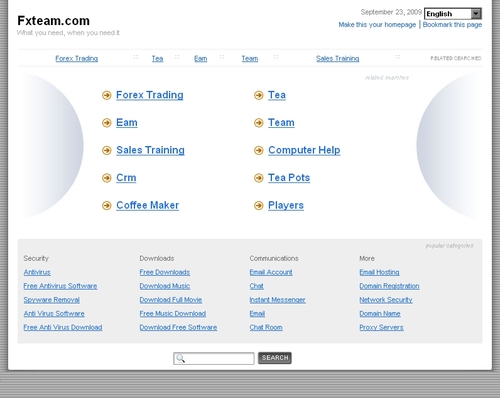500x398 pixels.
Task: Open Chat Room link
Action: coord(266,327)
